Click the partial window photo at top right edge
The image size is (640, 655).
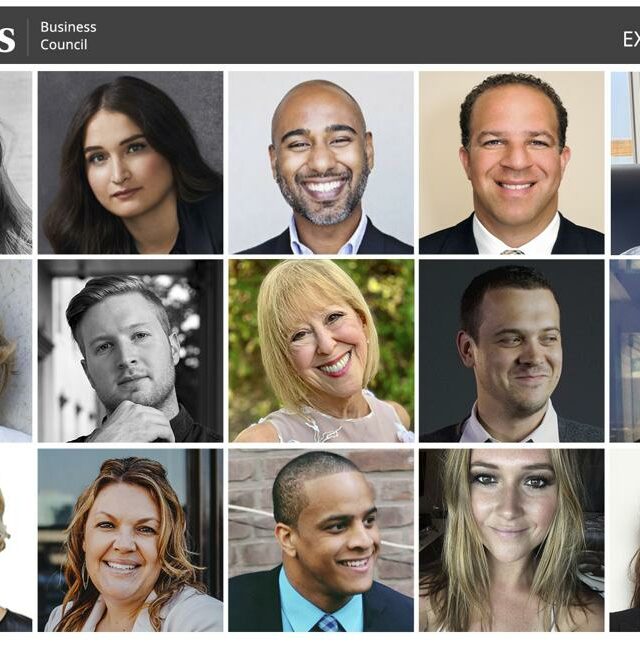625,162
